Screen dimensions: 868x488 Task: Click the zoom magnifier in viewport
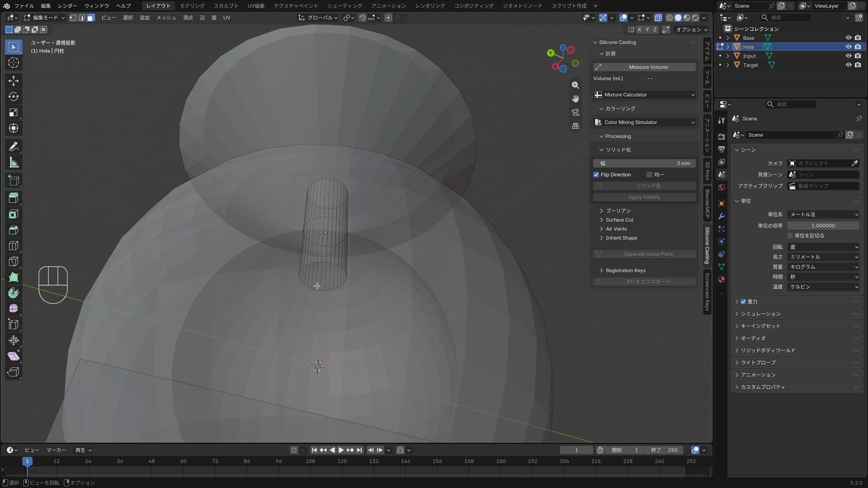576,85
